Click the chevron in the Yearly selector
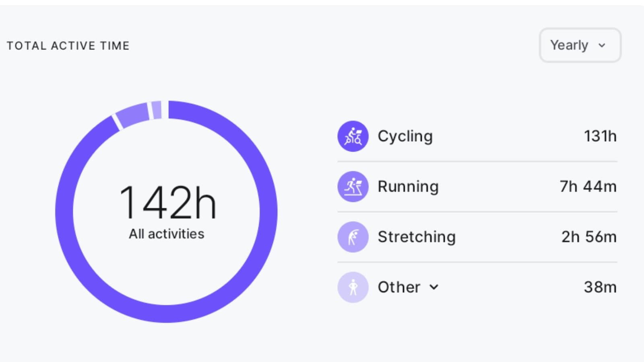The image size is (644, 362). pos(602,45)
